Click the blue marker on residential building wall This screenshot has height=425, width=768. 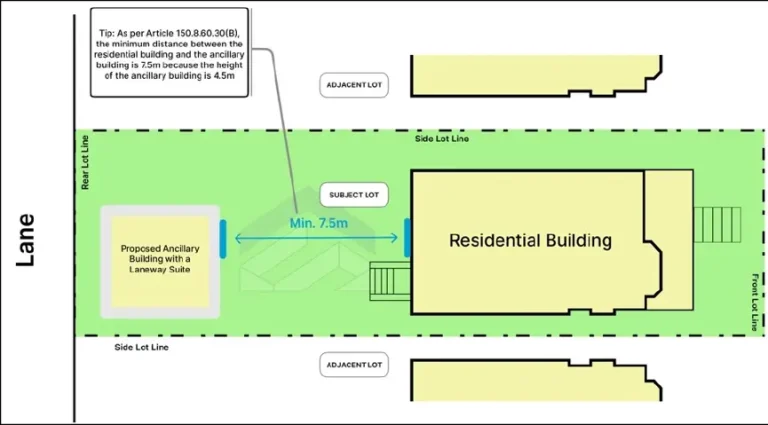[407, 238]
